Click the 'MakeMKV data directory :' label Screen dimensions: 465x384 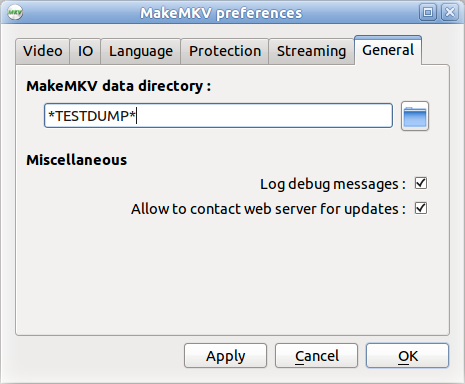(118, 86)
